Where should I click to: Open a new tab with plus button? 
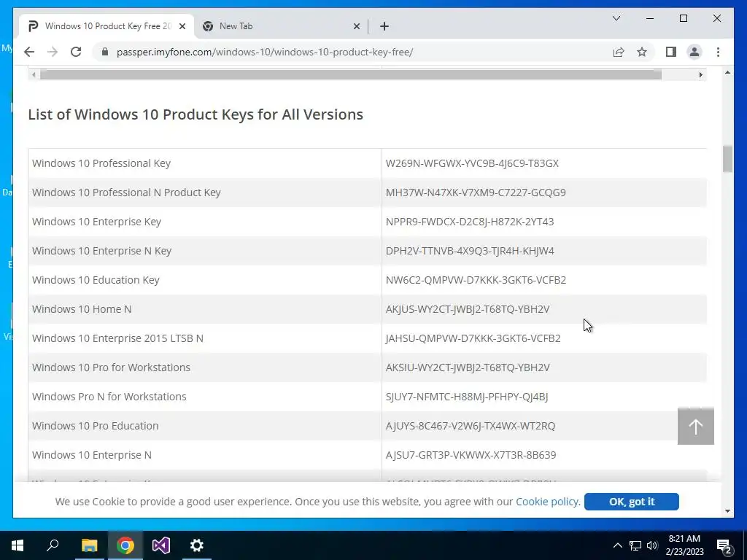click(x=384, y=26)
